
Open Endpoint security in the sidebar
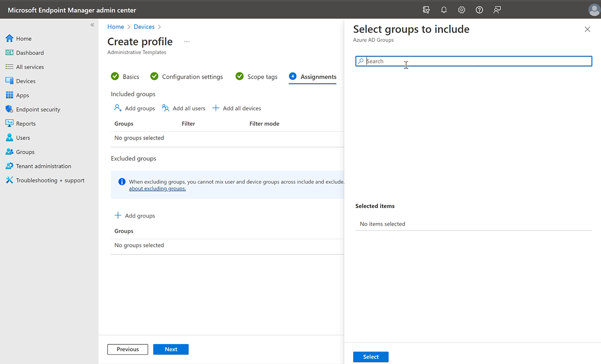[x=33, y=109]
